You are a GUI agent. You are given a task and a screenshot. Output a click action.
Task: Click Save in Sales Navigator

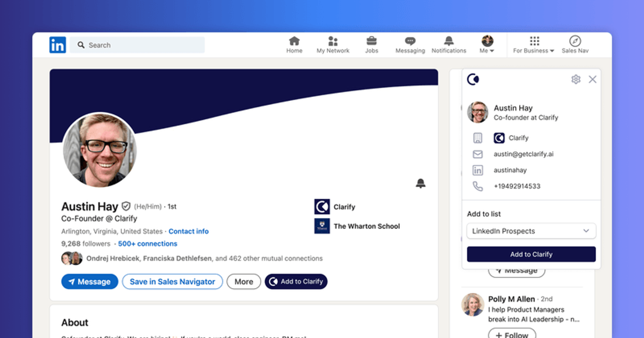(172, 282)
